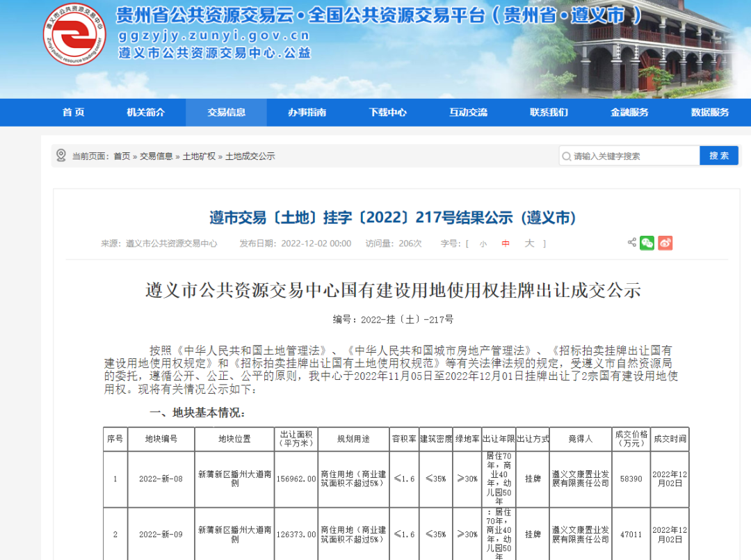751x560 pixels.
Task: Open 办事指南 navigation menu
Action: (307, 113)
